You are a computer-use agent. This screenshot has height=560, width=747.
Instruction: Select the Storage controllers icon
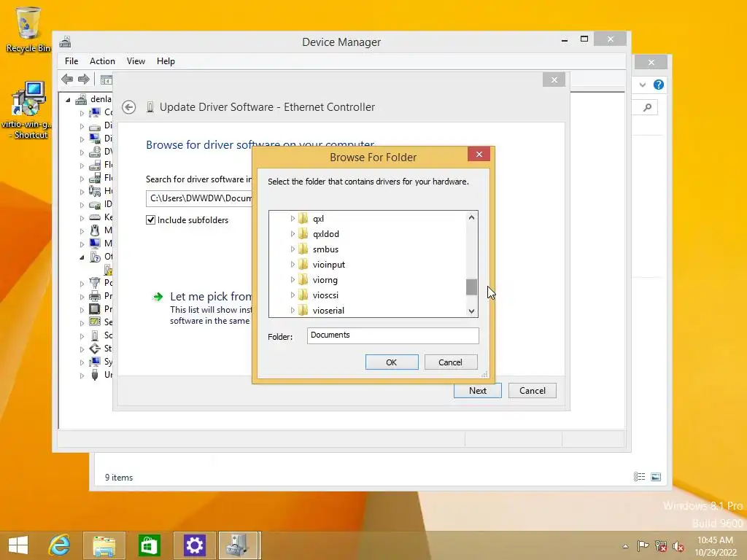point(95,349)
